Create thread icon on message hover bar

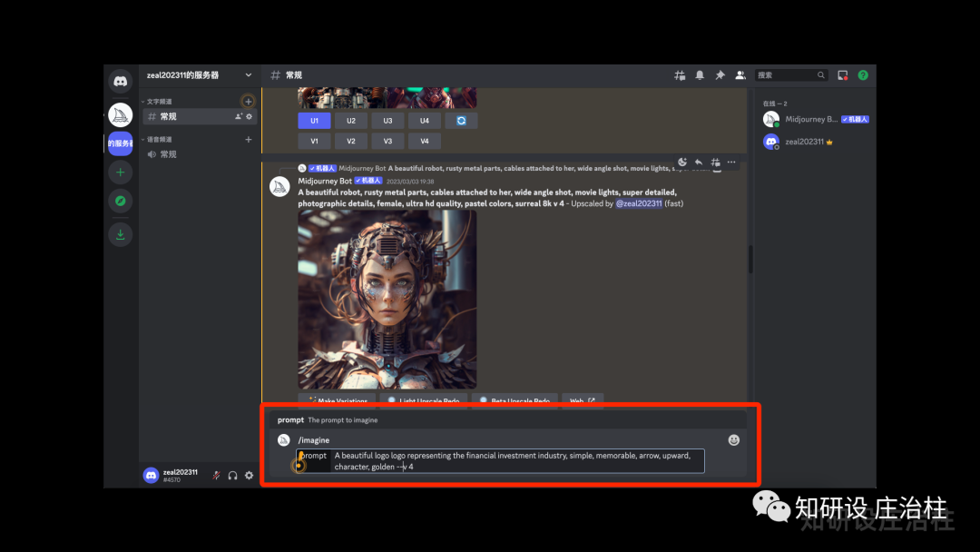715,162
